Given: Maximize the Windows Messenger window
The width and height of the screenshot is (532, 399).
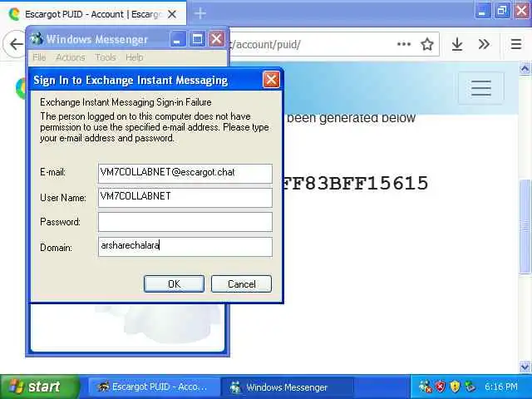Looking at the screenshot, I should tap(197, 39).
